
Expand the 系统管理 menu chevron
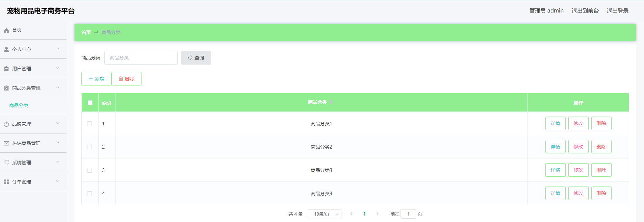click(58, 162)
